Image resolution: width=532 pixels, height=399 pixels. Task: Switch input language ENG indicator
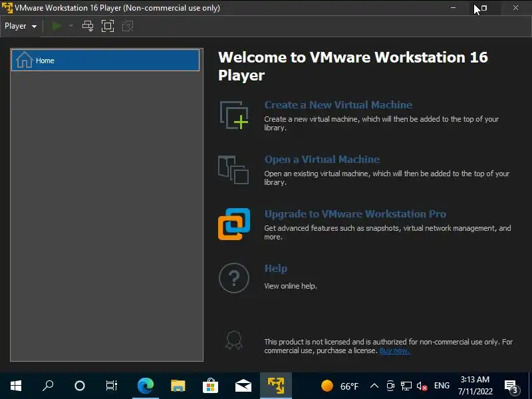442,386
